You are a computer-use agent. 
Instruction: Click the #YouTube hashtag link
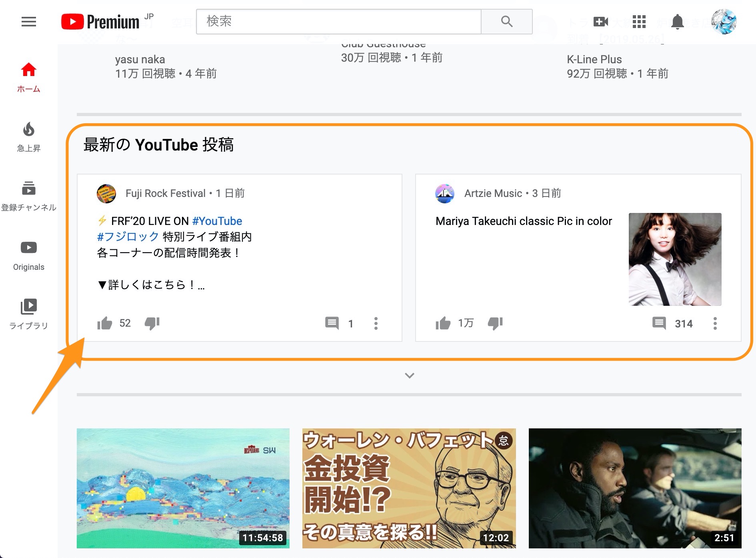(217, 221)
